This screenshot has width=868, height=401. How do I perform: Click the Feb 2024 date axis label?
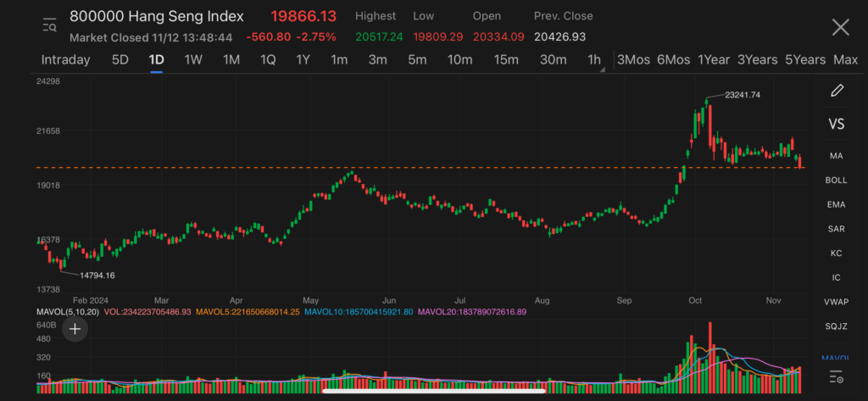point(92,300)
